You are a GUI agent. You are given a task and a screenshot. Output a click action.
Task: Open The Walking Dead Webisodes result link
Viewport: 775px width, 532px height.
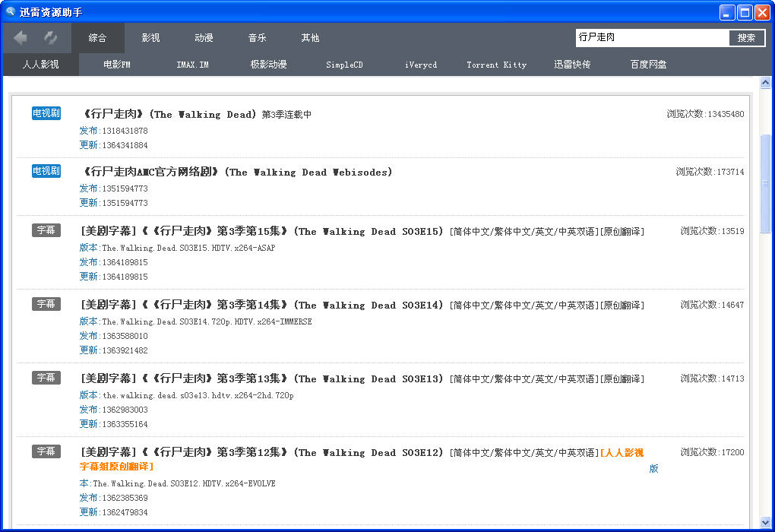point(236,173)
